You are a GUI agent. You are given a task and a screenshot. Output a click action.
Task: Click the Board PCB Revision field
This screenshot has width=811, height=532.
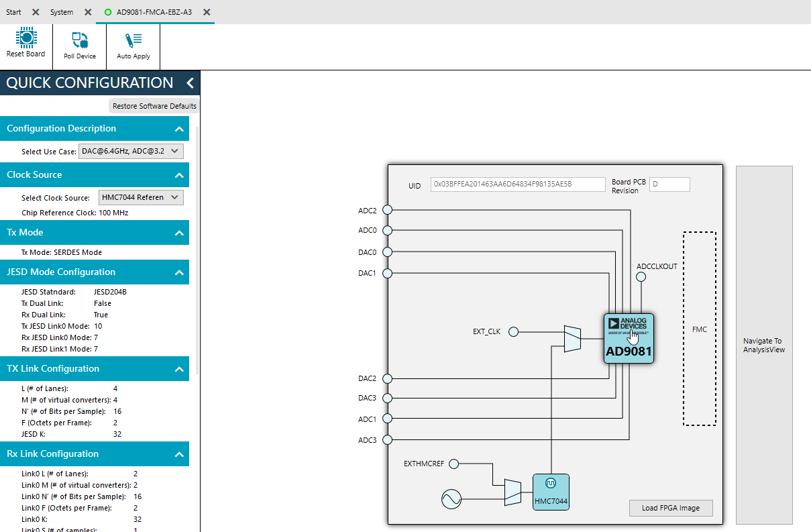pos(669,184)
